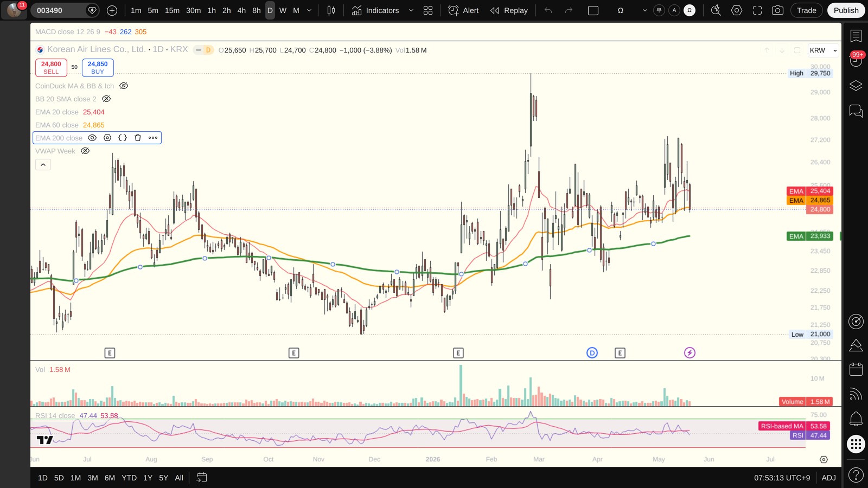The image size is (868, 488).
Task: Open the Trade panel button
Action: coord(806,10)
